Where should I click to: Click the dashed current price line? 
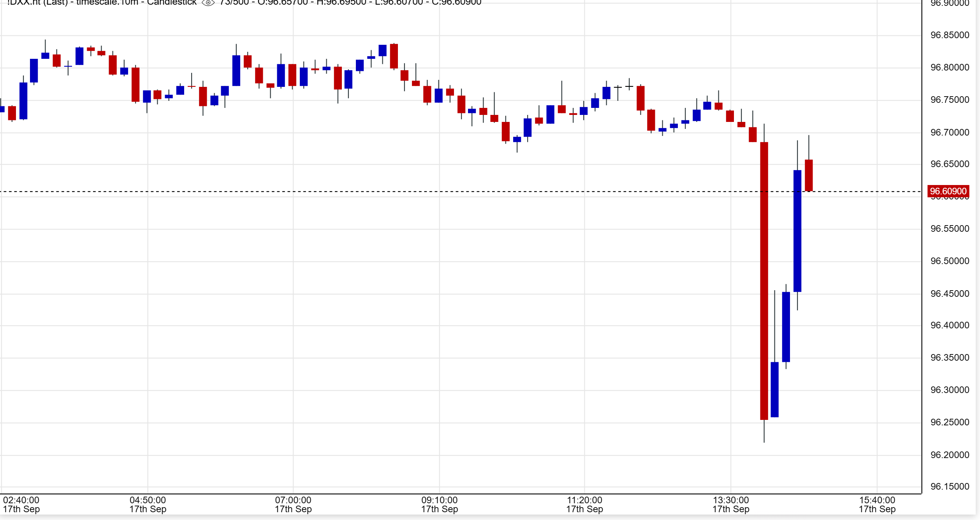coord(389,192)
